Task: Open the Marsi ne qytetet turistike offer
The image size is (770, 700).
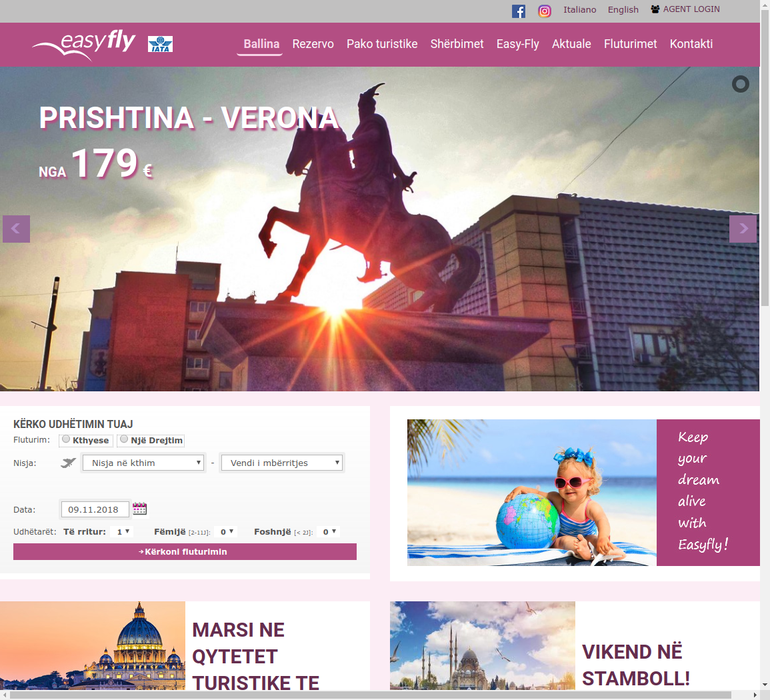Action: [x=255, y=656]
